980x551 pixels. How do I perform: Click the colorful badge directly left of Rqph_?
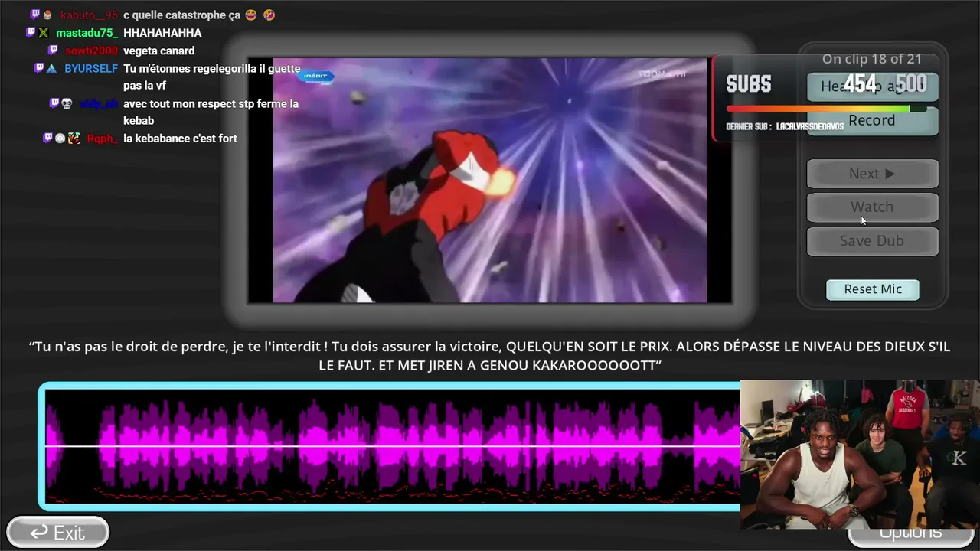[73, 139]
